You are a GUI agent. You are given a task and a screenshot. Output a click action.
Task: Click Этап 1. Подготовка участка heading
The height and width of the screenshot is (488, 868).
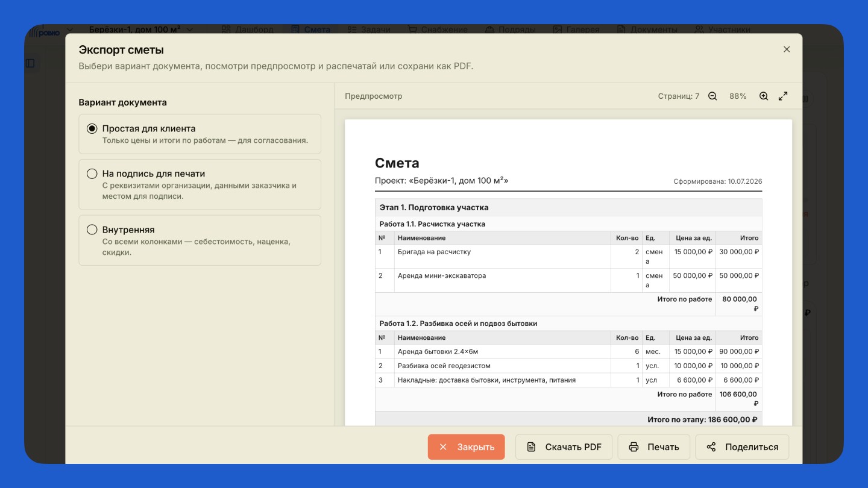pos(434,207)
